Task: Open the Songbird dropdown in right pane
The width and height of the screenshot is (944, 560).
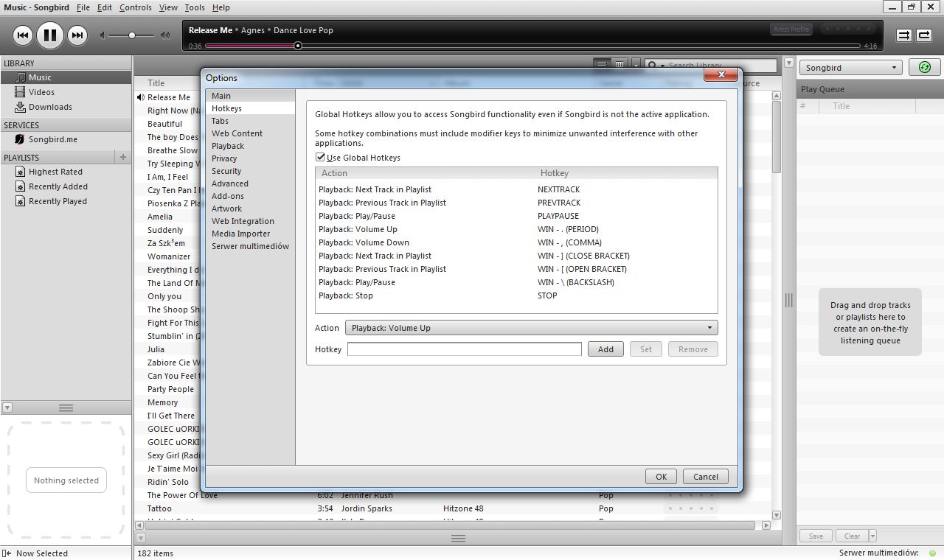Action: click(x=851, y=68)
